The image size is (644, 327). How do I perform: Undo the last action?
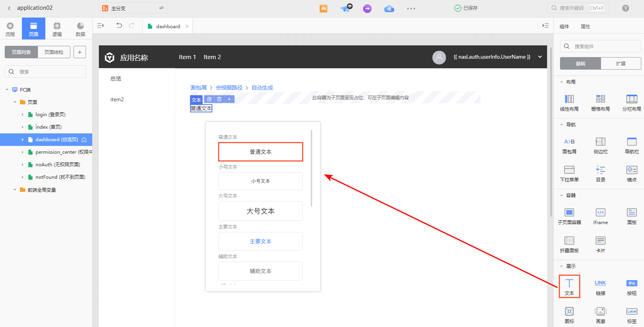click(x=119, y=25)
